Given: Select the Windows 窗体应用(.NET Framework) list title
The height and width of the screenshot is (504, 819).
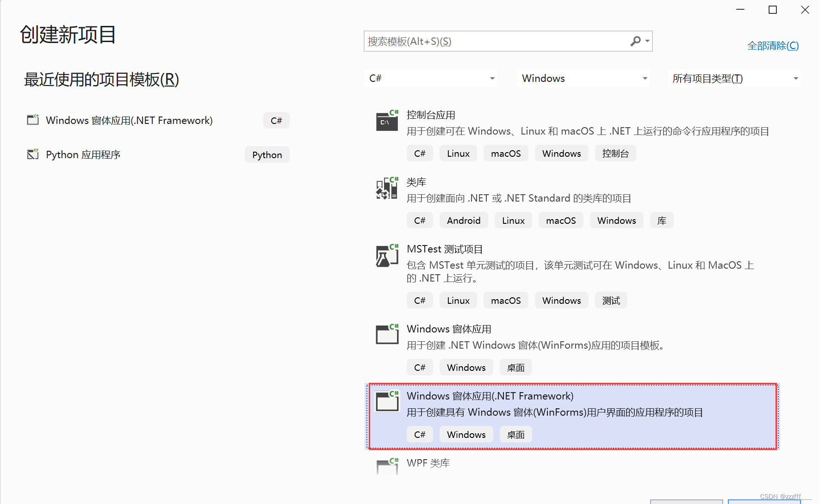Looking at the screenshot, I should 490,396.
